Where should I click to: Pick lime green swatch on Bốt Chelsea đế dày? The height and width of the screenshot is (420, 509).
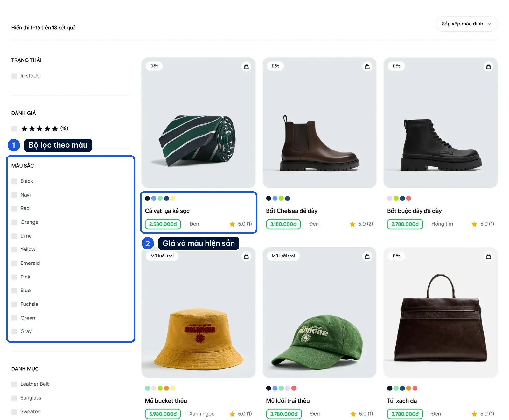[281, 199]
